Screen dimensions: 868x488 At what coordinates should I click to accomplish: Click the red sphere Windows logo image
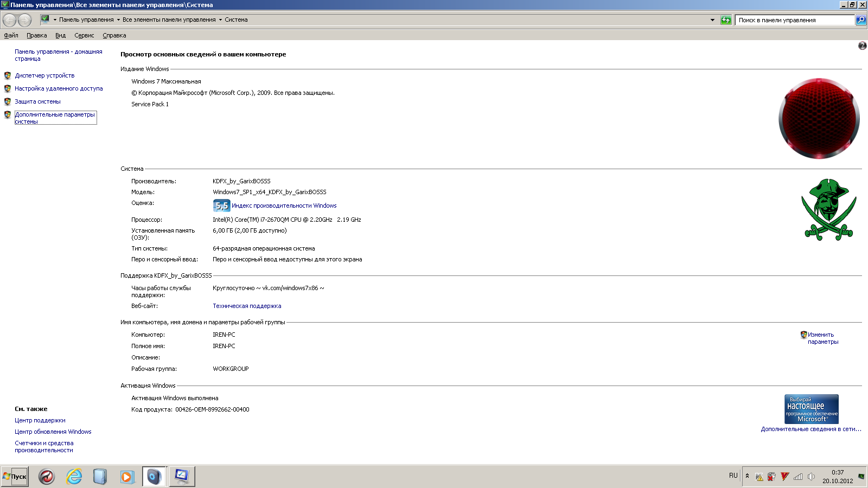pos(819,118)
